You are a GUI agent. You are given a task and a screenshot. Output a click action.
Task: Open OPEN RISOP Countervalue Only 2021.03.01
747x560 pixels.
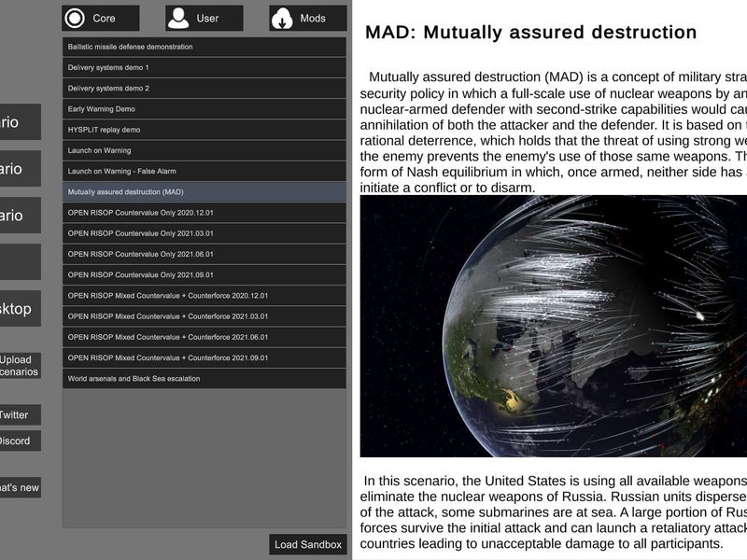point(204,233)
